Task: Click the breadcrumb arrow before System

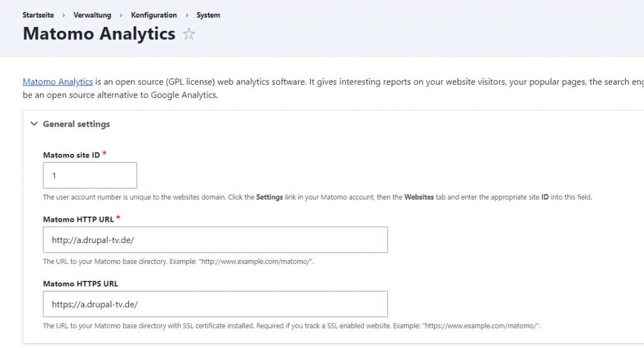Action: click(x=187, y=15)
